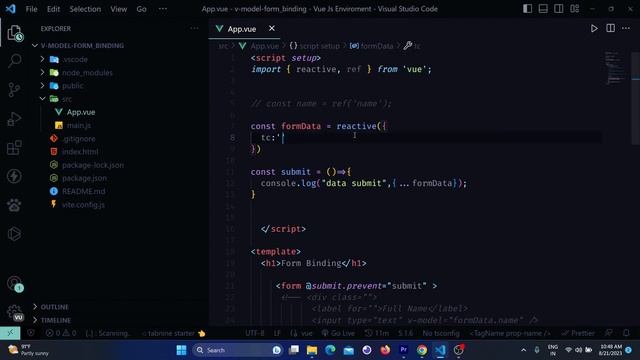Click the remote window status bar button

click(x=10, y=333)
